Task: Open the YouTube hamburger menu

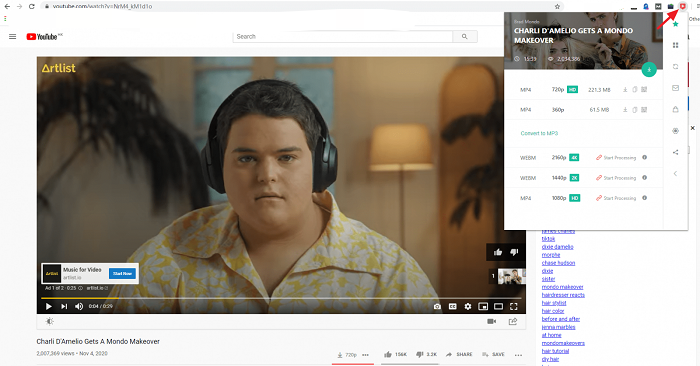Action: click(12, 37)
